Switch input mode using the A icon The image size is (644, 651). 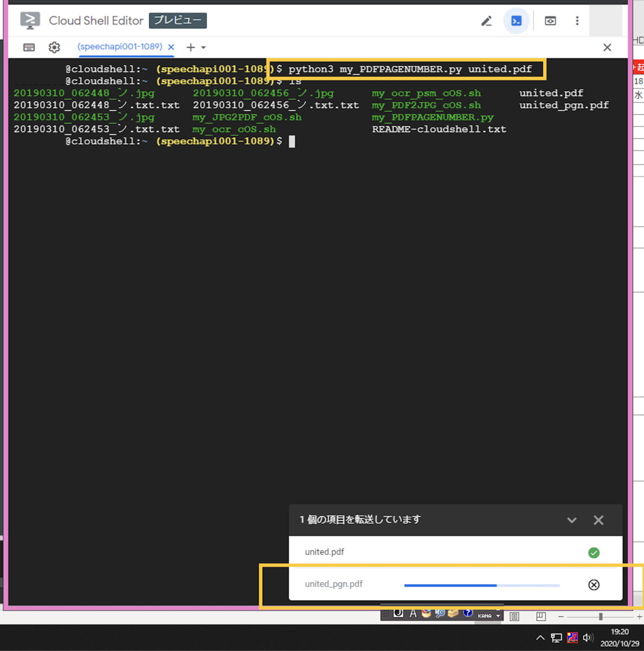point(413,613)
